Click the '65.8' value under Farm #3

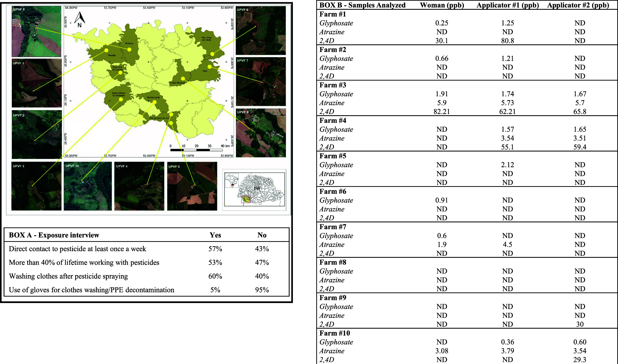580,112
